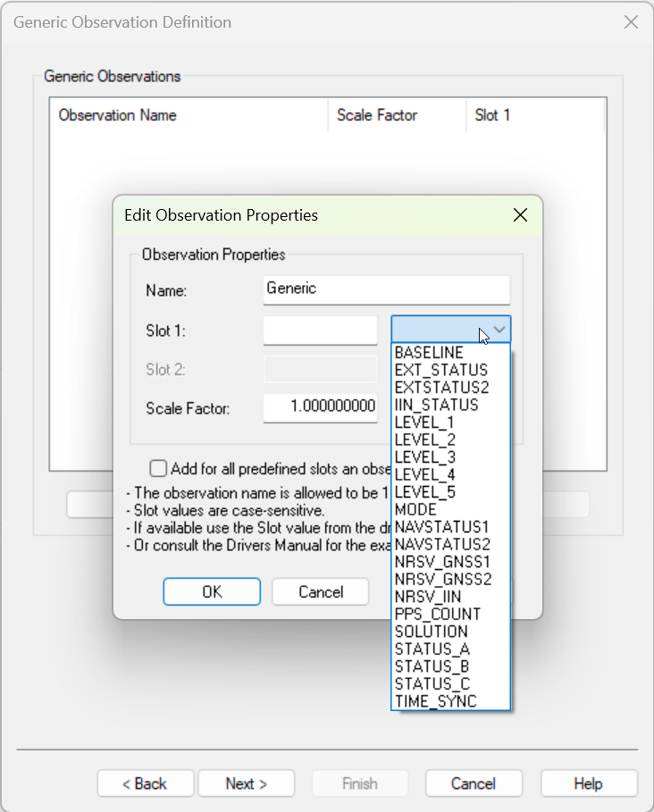This screenshot has width=654, height=812.
Task: Choose NAVSTATUS2 slot option
Action: (x=450, y=545)
